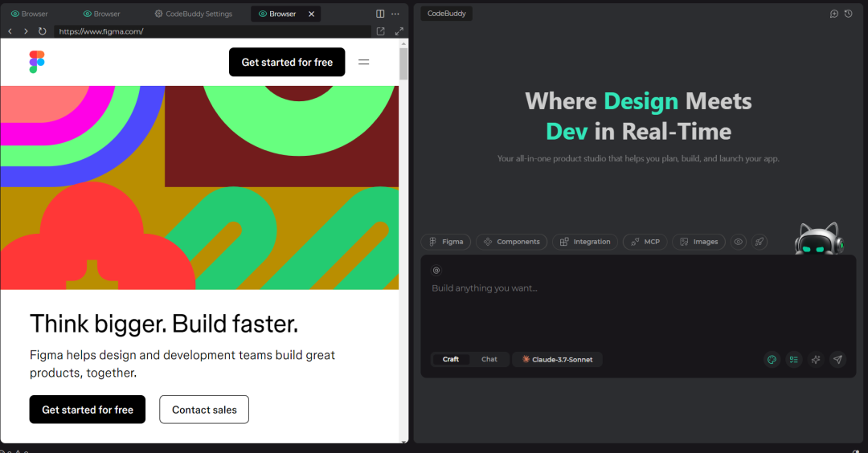Screen dimensions: 868x453
Task: Click the sparkle enhance prompt icon
Action: pos(816,360)
